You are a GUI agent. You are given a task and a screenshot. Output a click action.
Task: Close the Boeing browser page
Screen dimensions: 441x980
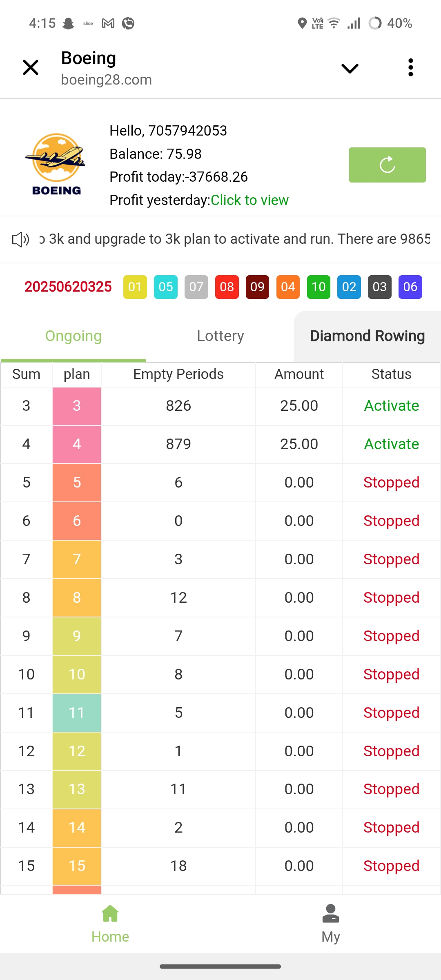(x=31, y=67)
